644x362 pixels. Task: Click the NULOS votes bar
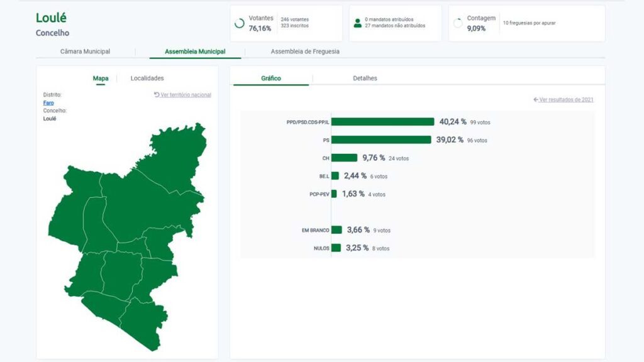pos(336,248)
